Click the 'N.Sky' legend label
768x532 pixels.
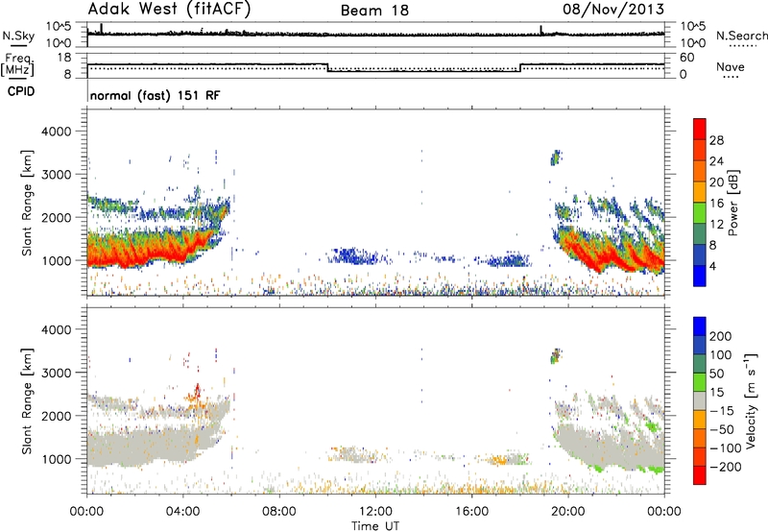click(x=18, y=36)
